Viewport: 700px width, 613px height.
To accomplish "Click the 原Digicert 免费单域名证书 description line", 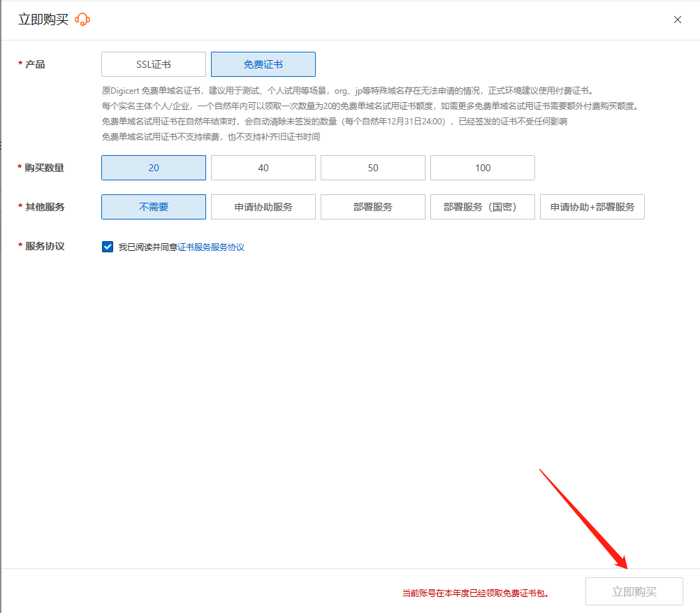I will (x=347, y=91).
